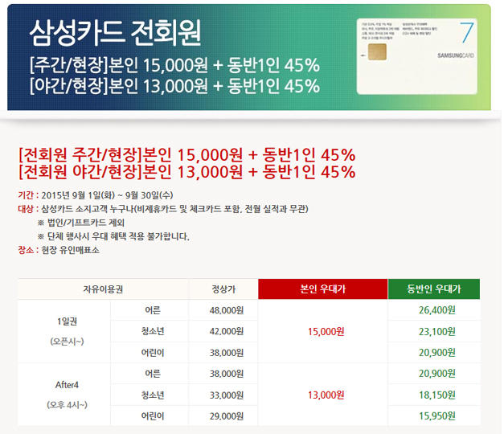Select regular price "48,000원"
The height and width of the screenshot is (434, 504).
click(227, 310)
